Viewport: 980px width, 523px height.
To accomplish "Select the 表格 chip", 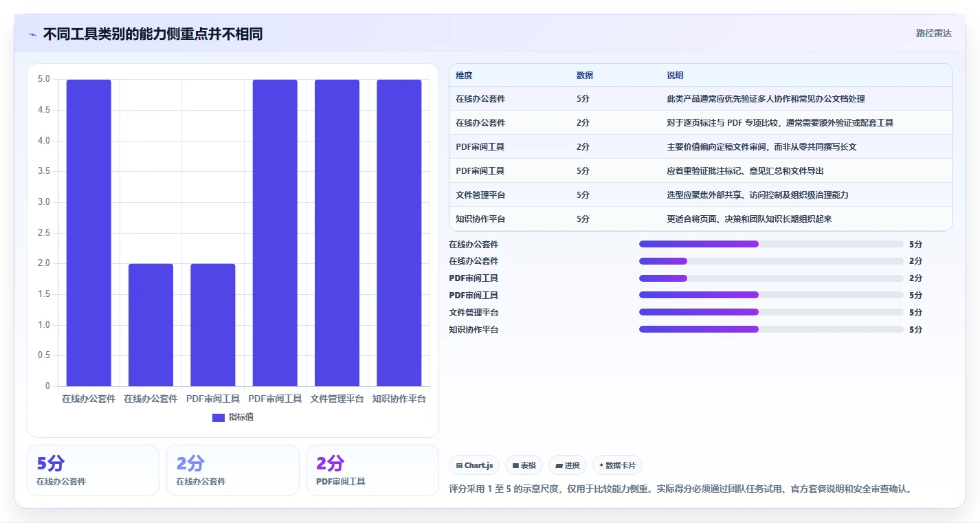I will pos(524,465).
